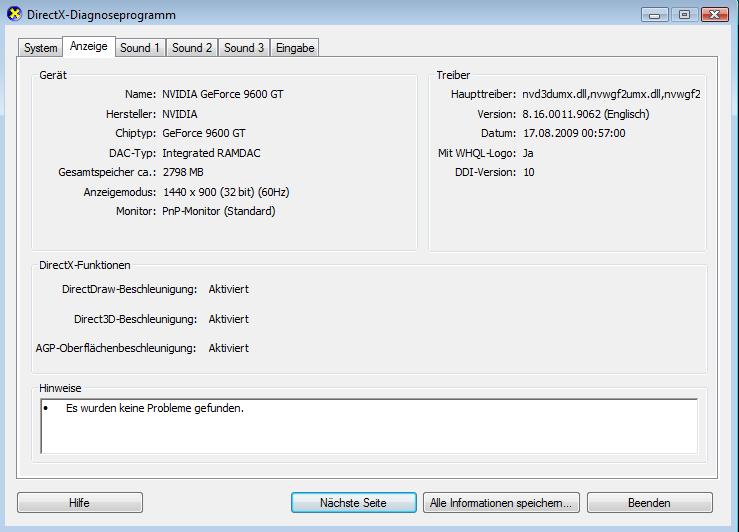Click the 'Aktiviert' status for DirectDraw-Beschleunigung
The height and width of the screenshot is (532, 739).
point(229,289)
